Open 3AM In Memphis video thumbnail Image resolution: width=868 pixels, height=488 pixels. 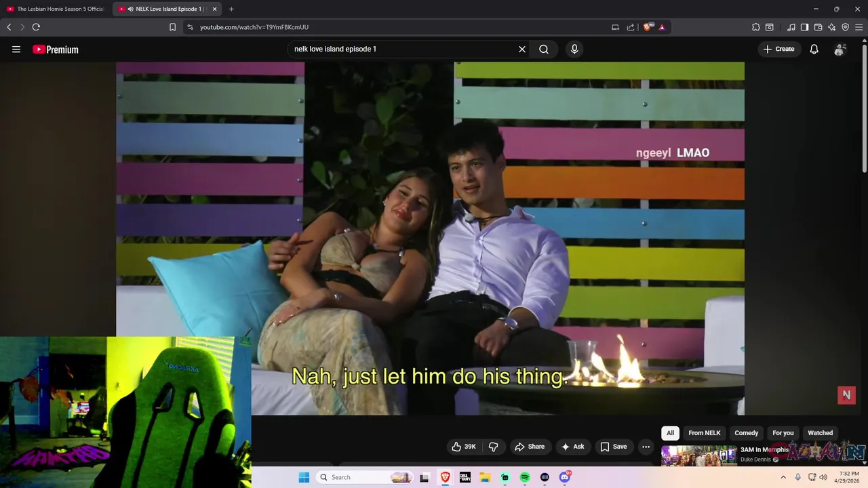pos(699,455)
